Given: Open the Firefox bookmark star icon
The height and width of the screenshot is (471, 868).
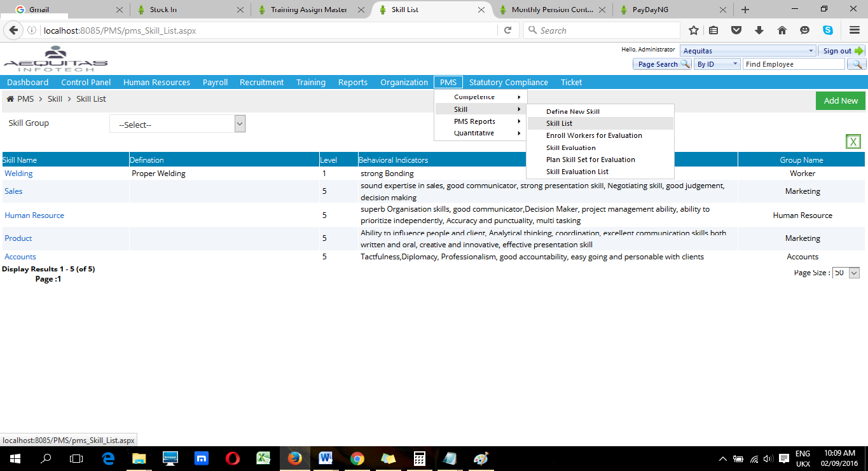Looking at the screenshot, I should 694,31.
